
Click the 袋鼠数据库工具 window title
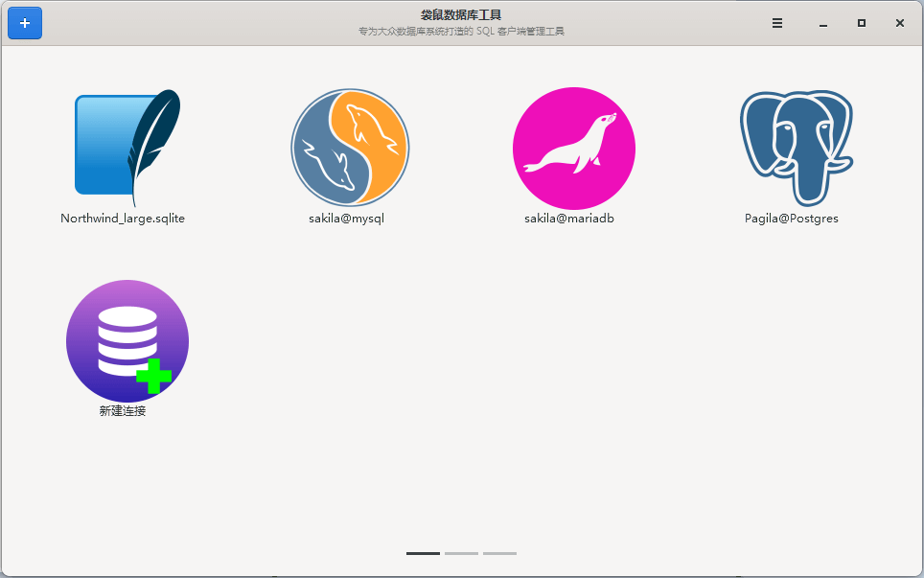461,15
